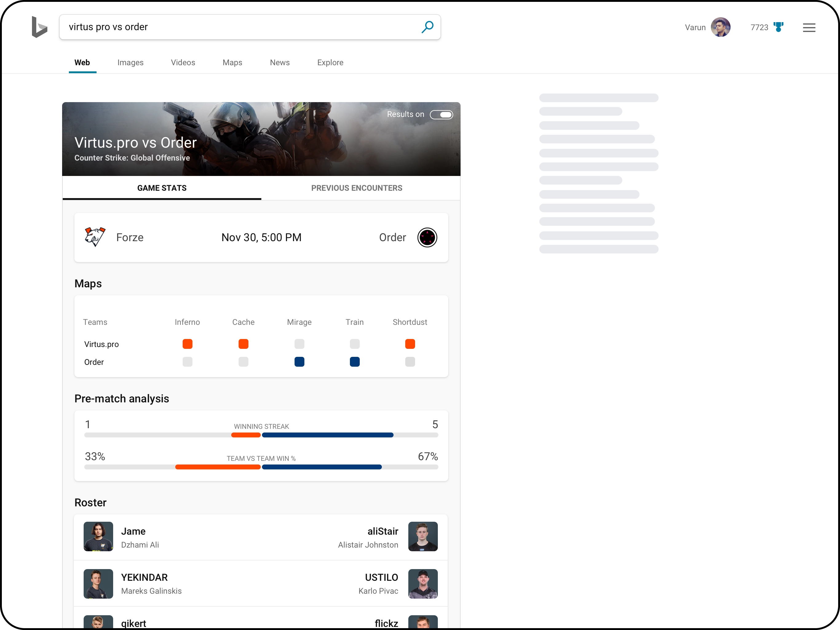
Task: Click Order's Mirage blue square
Action: (x=299, y=362)
